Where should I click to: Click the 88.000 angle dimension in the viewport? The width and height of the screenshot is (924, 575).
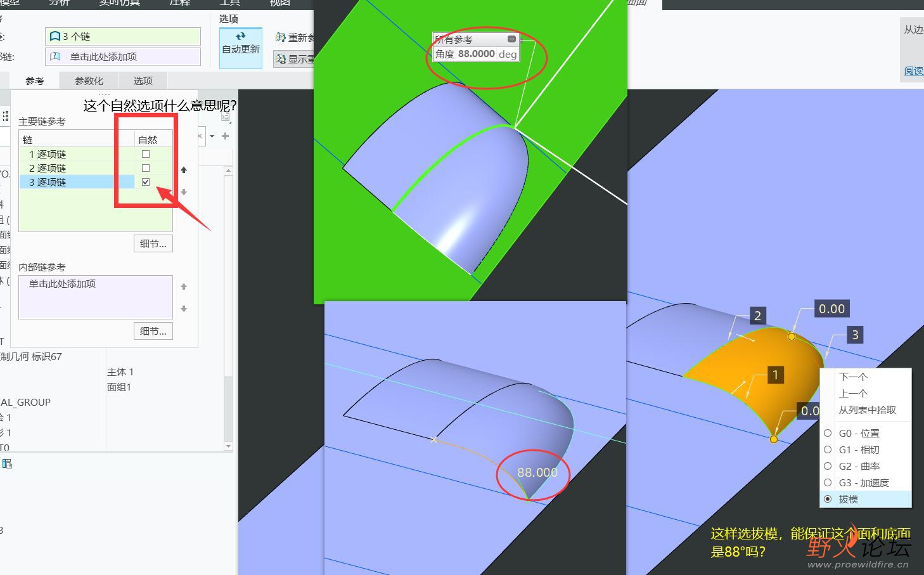(537, 472)
